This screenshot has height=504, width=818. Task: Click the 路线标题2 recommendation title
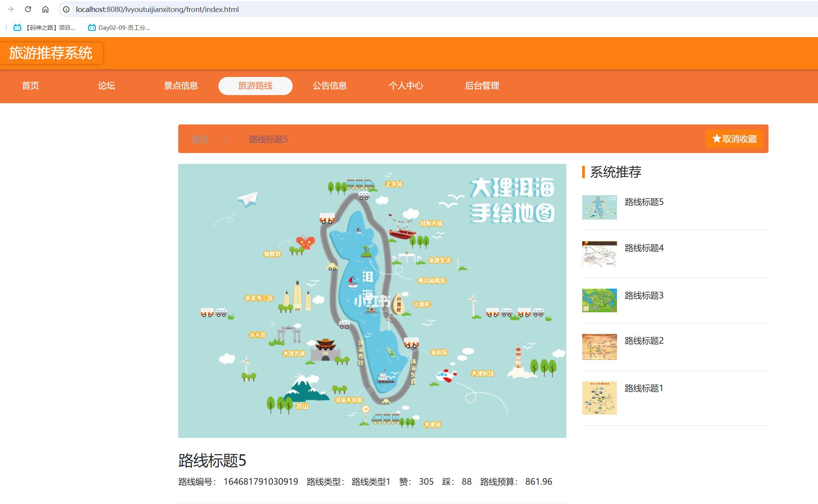[644, 341]
